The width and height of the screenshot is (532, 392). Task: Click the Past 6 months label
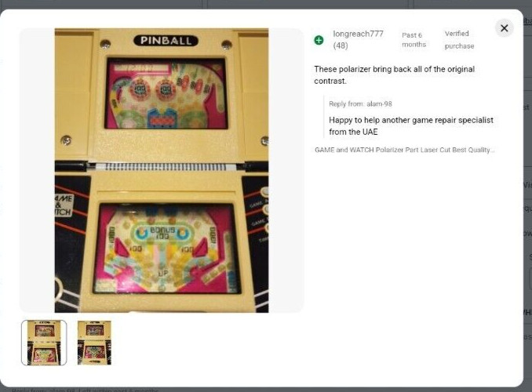(x=414, y=40)
